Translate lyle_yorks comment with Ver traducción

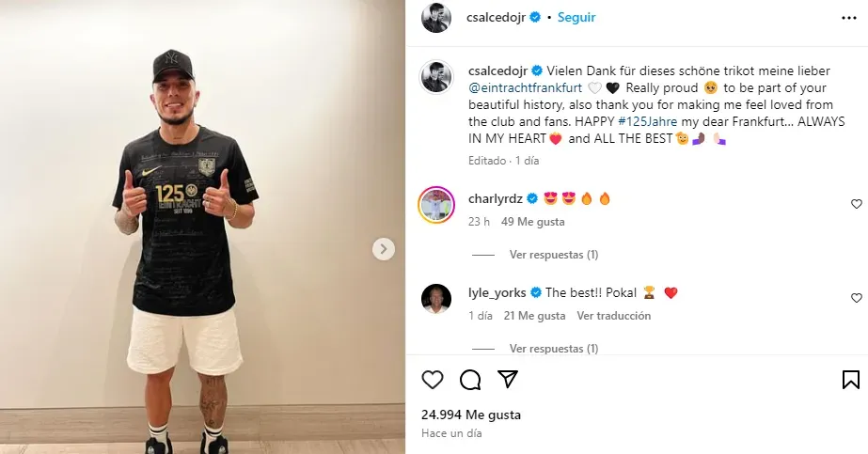[x=614, y=316]
